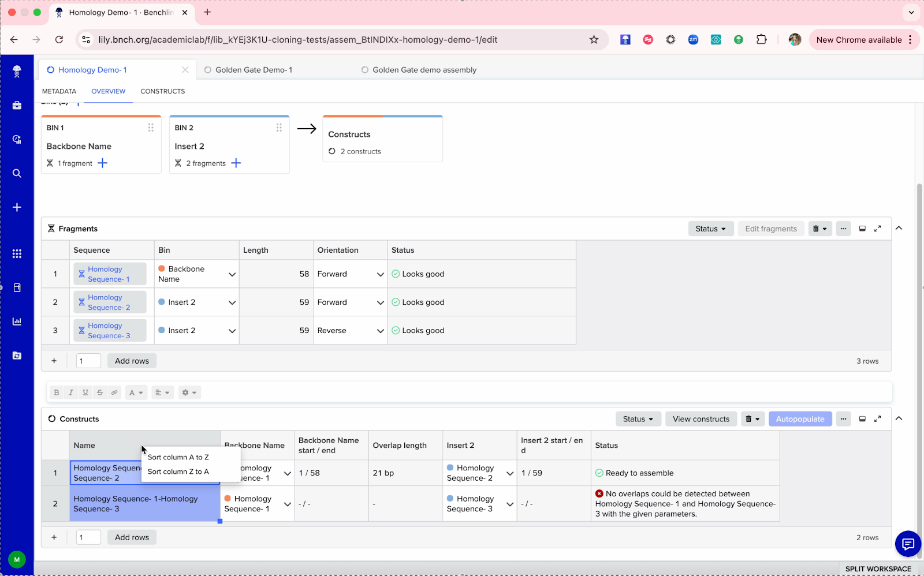
Task: Open Constructs table more options ellipsis
Action: pyautogui.click(x=843, y=419)
